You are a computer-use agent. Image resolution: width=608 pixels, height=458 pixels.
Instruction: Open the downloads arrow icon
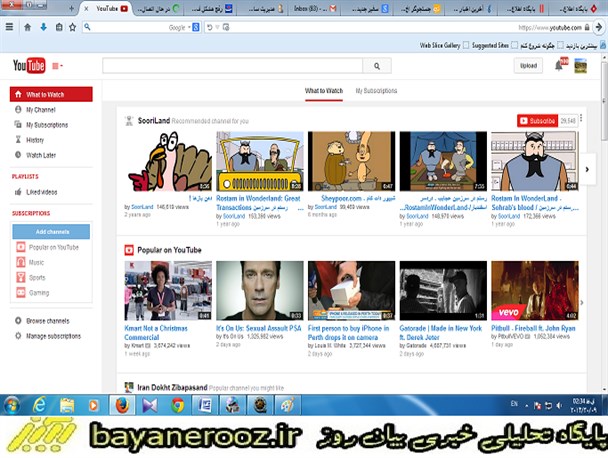point(43,27)
